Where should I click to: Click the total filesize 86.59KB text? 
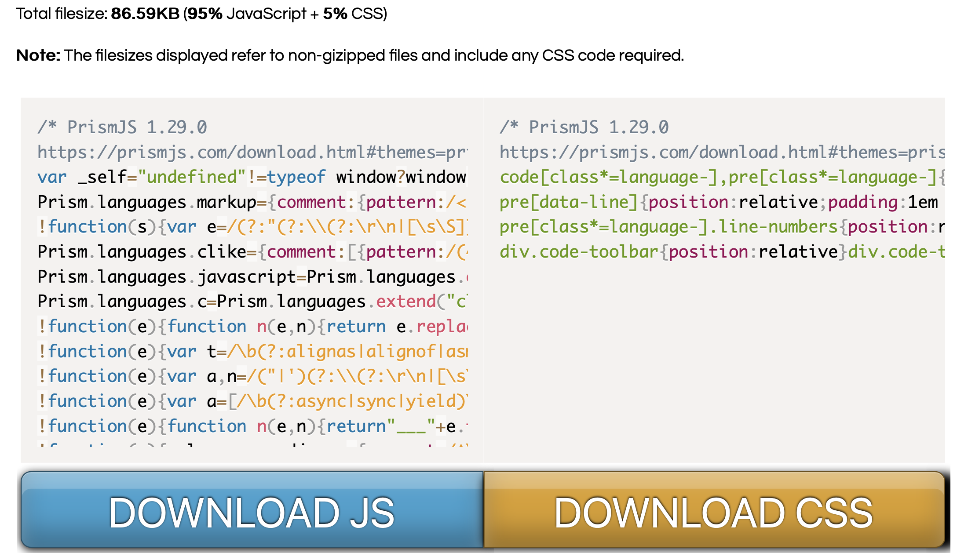(145, 14)
